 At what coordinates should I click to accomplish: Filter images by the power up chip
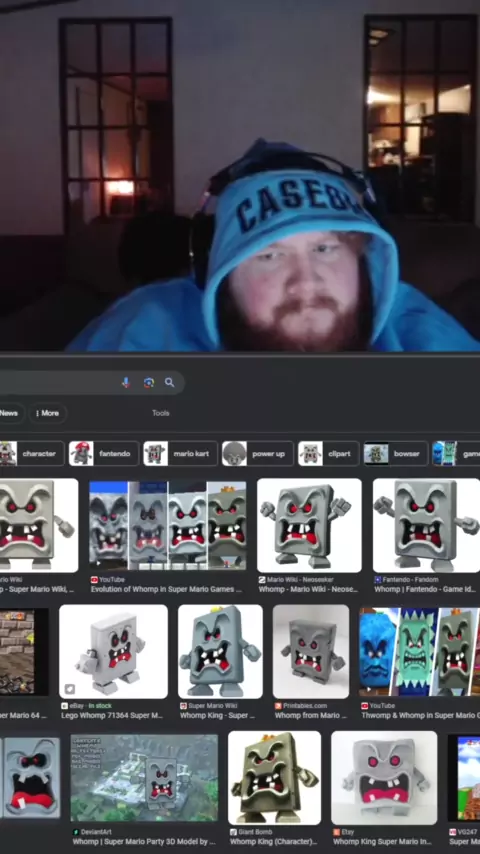point(258,453)
